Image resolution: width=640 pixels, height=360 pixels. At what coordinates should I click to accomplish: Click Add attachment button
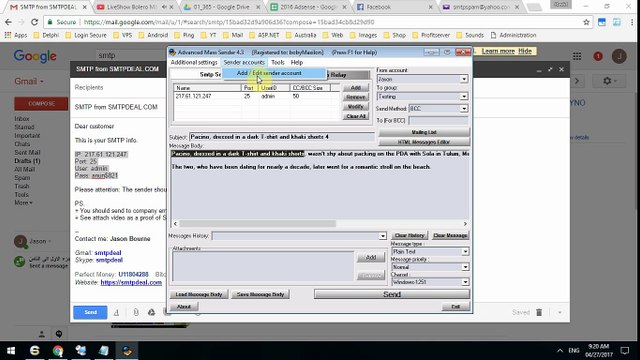[x=371, y=257]
